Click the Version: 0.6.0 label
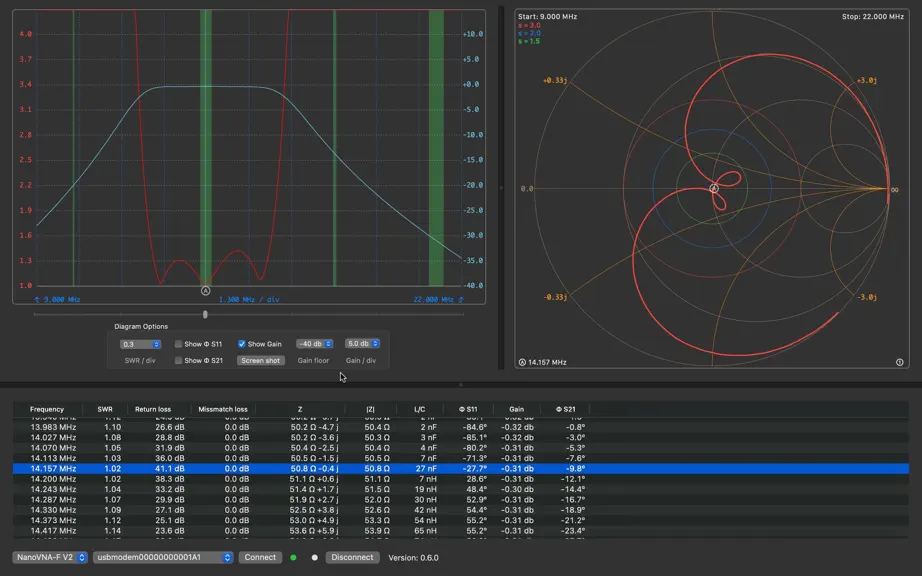The height and width of the screenshot is (576, 922). pos(413,557)
